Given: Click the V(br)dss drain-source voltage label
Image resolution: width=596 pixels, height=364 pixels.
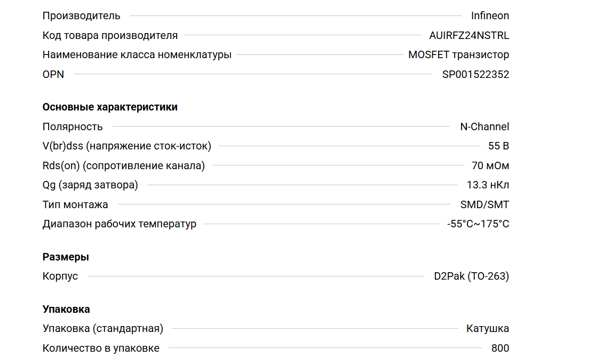Looking at the screenshot, I should click(x=127, y=146).
